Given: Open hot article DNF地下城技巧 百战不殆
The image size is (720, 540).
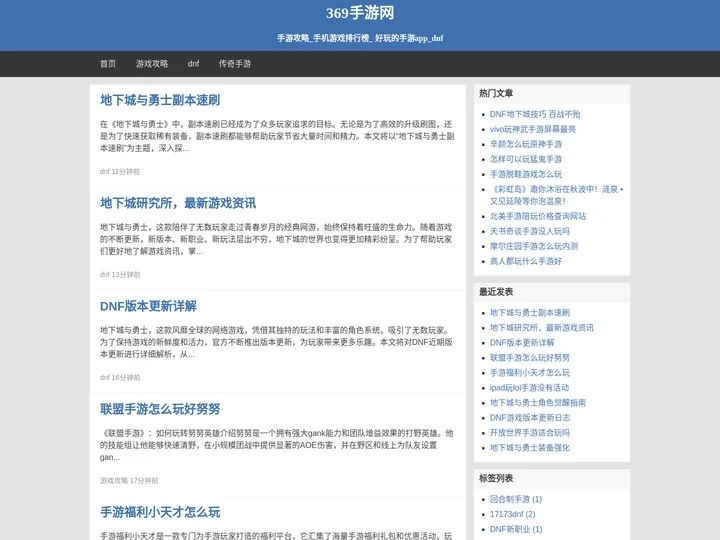Looking at the screenshot, I should click(x=534, y=114).
